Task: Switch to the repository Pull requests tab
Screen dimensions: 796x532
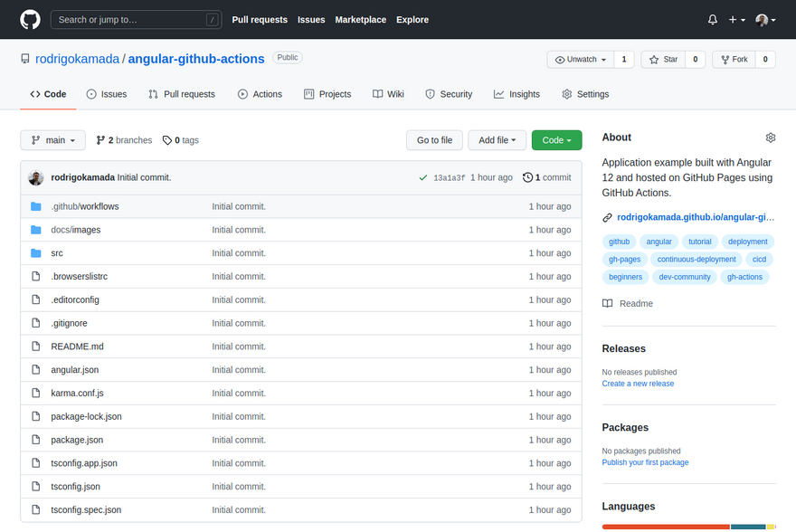Action: point(182,94)
